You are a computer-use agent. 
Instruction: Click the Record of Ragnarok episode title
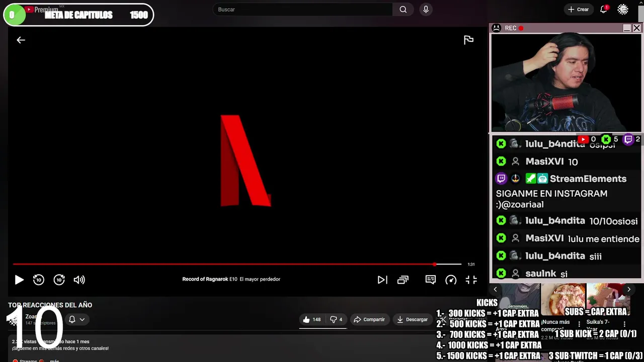coord(231,279)
